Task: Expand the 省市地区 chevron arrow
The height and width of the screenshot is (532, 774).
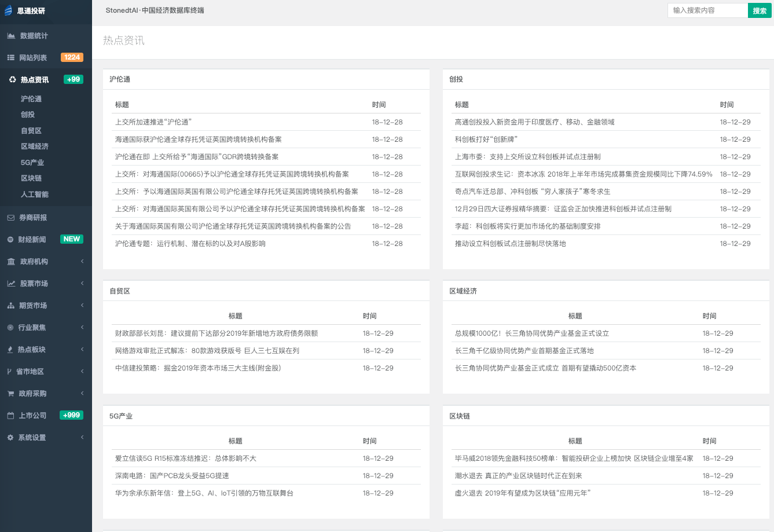Action: (x=82, y=372)
